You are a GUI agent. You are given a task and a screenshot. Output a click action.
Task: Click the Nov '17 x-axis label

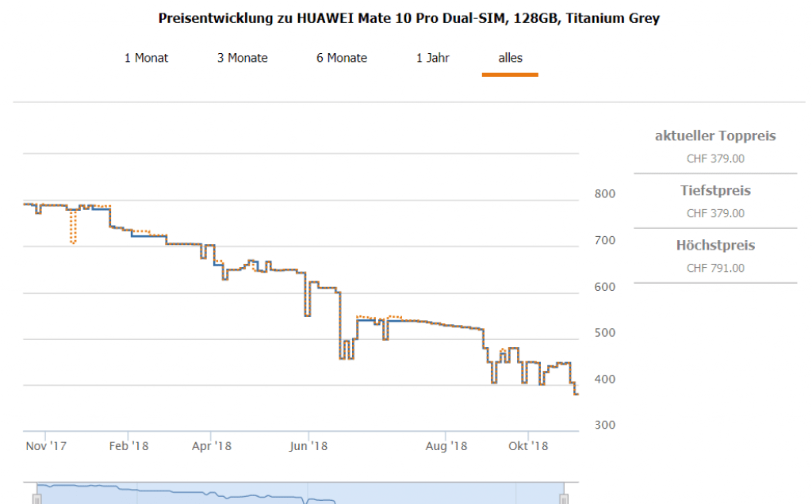46,446
